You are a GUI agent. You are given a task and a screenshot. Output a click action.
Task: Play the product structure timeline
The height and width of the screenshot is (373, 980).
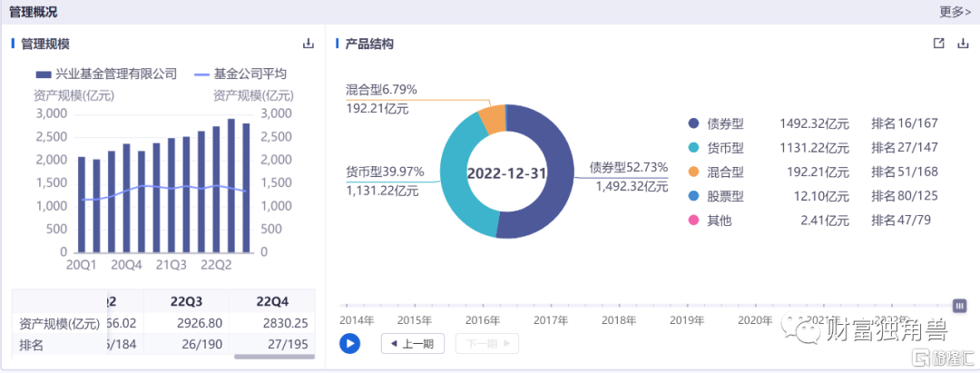pos(350,344)
